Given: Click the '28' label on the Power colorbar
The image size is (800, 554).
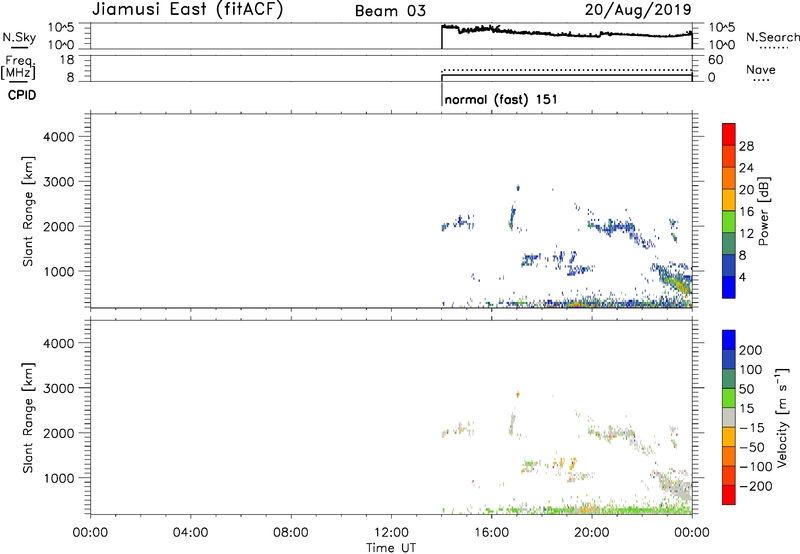Looking at the screenshot, I should (746, 146).
